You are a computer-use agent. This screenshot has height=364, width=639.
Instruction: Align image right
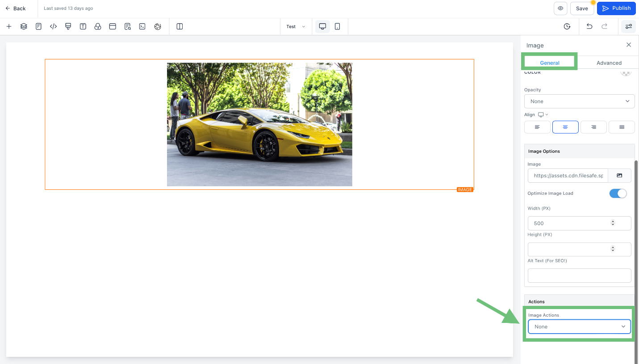[593, 127]
